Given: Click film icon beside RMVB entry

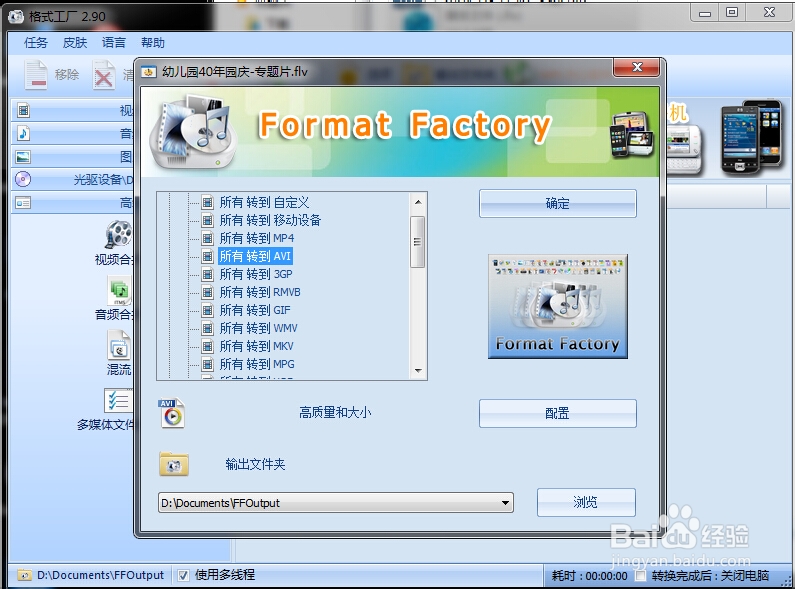Looking at the screenshot, I should pos(207,292).
